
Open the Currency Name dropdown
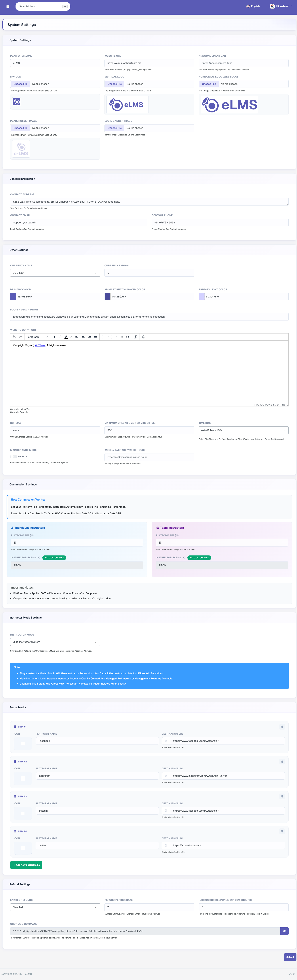[x=55, y=273]
